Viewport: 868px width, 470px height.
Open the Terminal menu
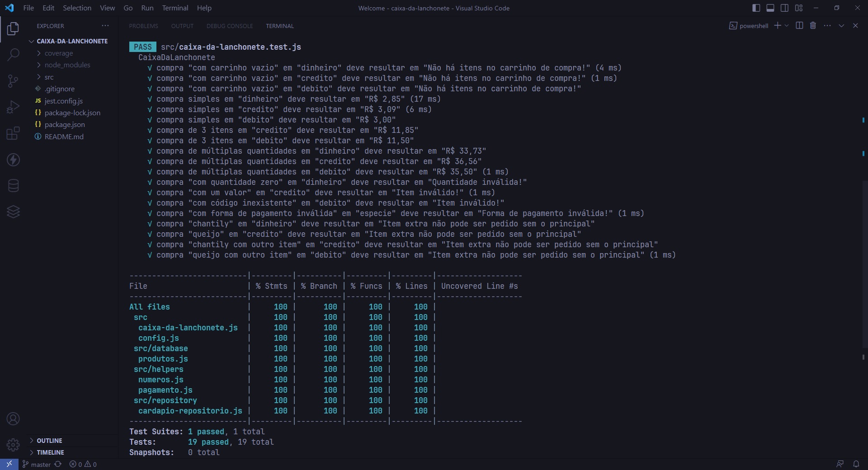click(x=175, y=8)
